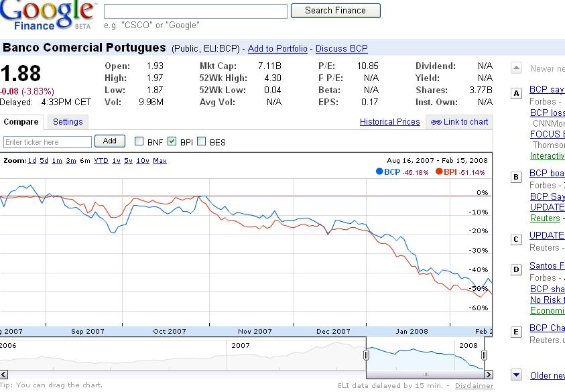Switch to the Settings tab
The width and height of the screenshot is (565, 392).
pyautogui.click(x=68, y=122)
